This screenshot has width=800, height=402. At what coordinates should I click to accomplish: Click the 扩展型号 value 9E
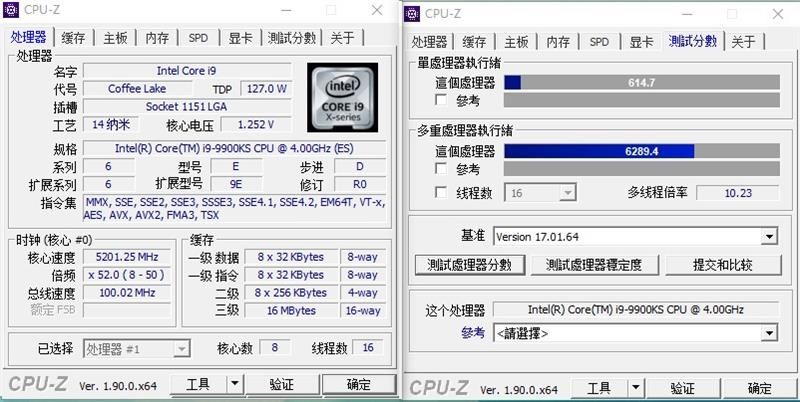(x=236, y=184)
